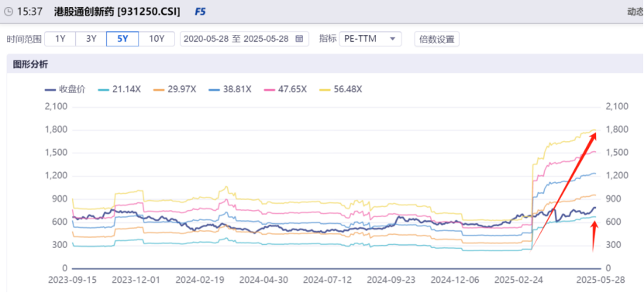
Task: Select the 1Y time range
Action: [60, 39]
